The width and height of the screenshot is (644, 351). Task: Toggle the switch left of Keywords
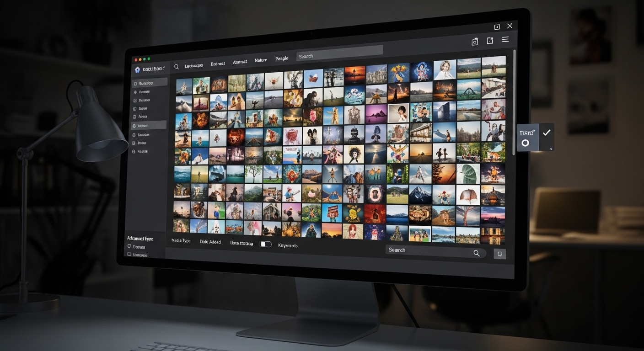[x=266, y=244]
